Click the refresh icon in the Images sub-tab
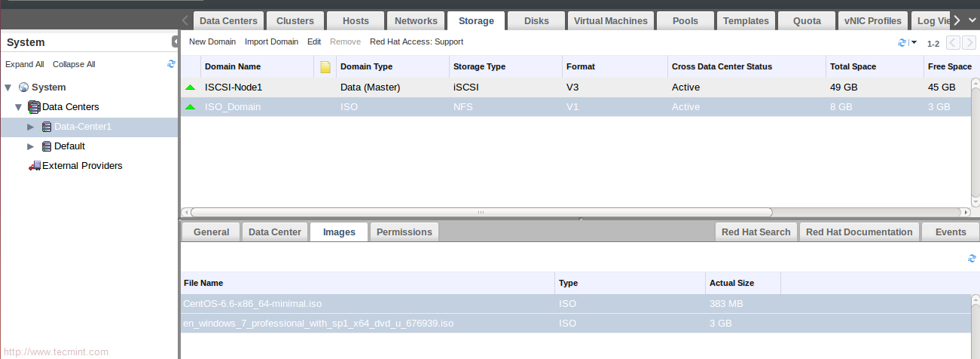The image size is (980, 359). point(972,259)
